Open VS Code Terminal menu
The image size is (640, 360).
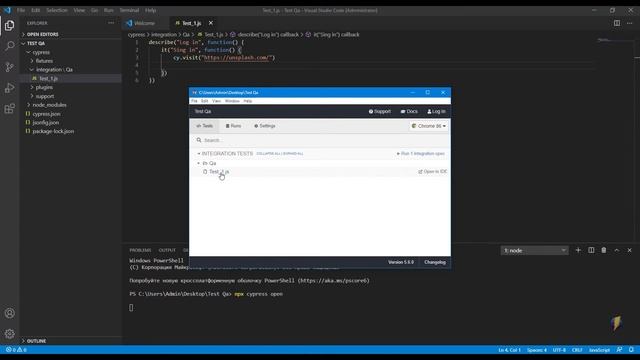click(x=129, y=10)
